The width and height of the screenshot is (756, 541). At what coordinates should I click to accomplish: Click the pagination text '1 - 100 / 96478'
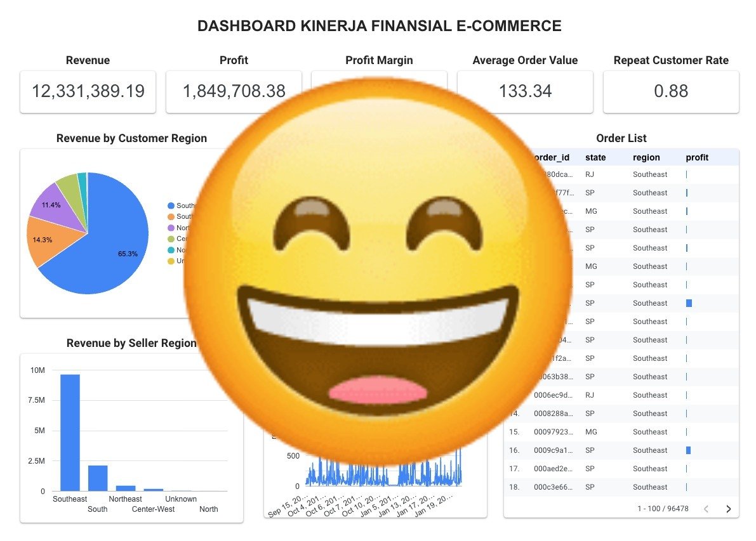point(663,509)
